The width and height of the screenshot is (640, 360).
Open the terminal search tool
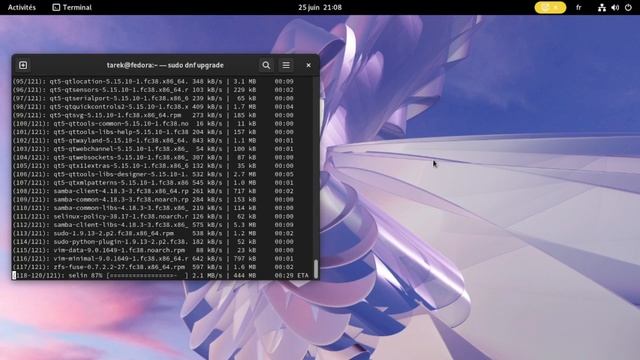(x=266, y=65)
